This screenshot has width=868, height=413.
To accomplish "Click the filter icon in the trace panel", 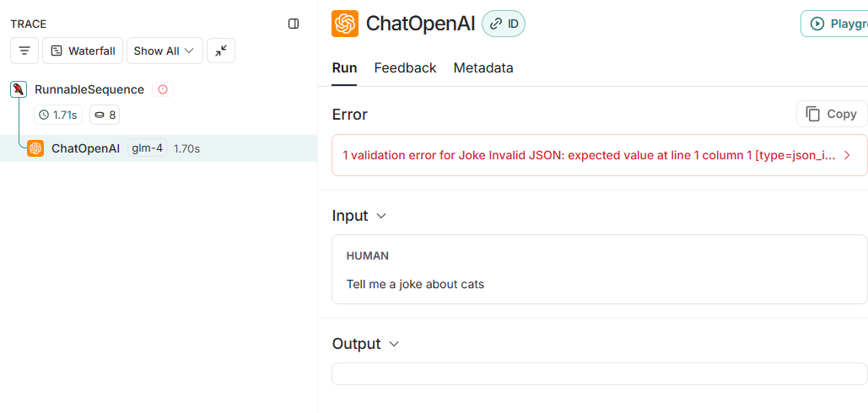I will [x=24, y=51].
